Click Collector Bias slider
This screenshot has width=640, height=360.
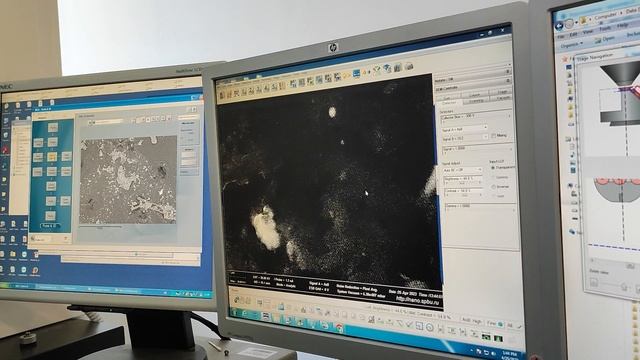(476, 119)
